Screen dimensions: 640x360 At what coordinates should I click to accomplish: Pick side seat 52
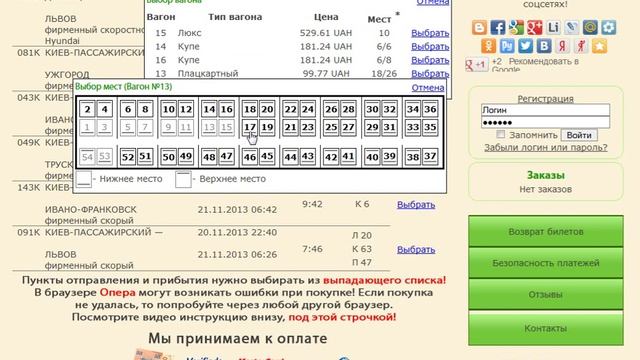coord(128,157)
